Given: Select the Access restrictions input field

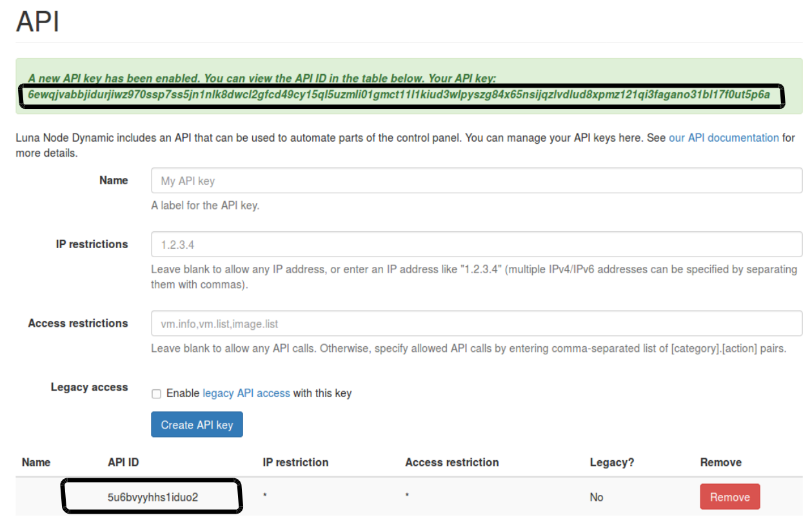Looking at the screenshot, I should 477,324.
